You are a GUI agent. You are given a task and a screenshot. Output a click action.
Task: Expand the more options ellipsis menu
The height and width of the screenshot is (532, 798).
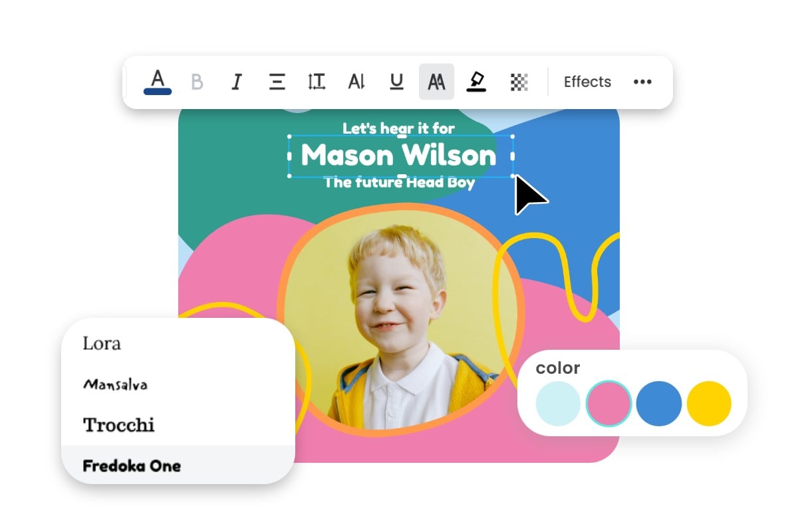(642, 81)
